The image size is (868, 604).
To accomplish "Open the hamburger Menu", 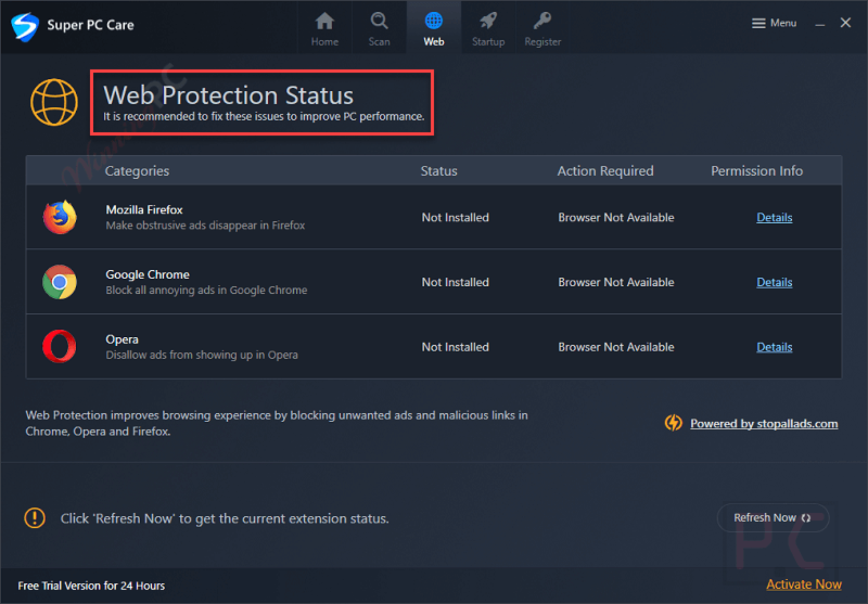I will (x=774, y=23).
